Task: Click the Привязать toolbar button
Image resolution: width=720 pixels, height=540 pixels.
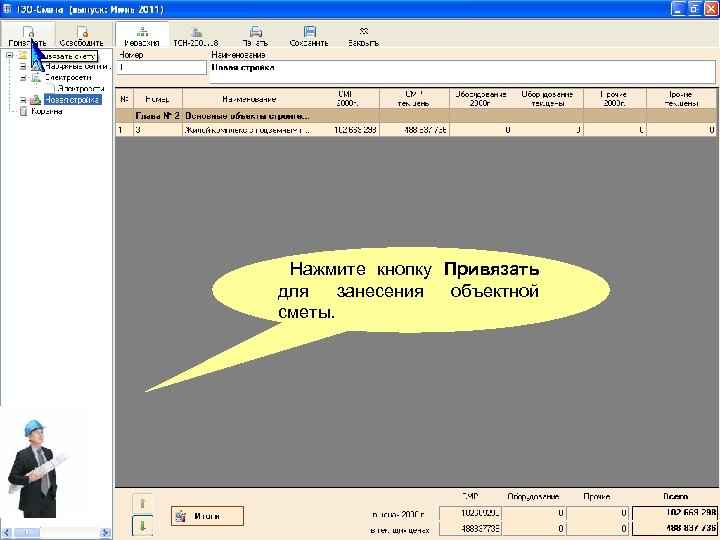Action: (28, 35)
